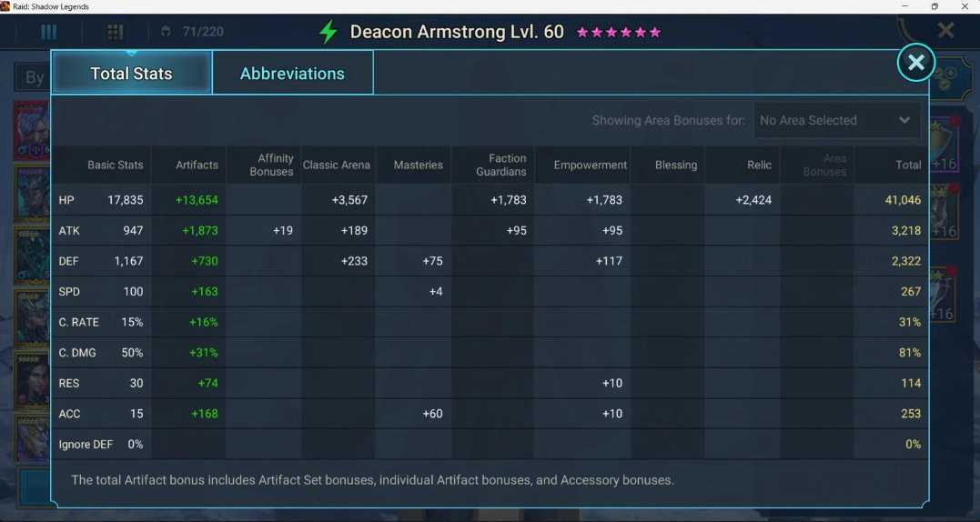Click the Total column header
Screen dimensions: 980x522
coord(908,165)
